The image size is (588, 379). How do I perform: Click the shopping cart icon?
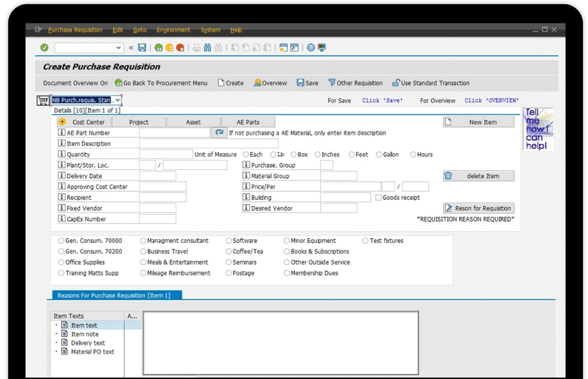pyautogui.click(x=43, y=100)
